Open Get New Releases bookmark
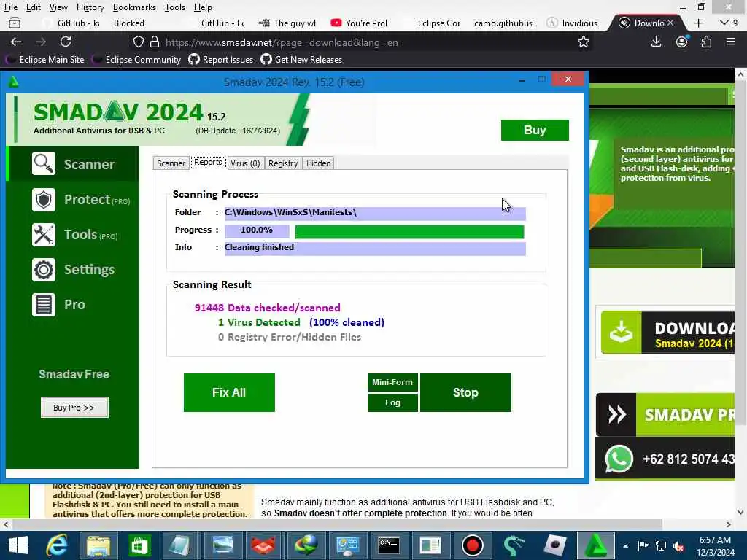 point(301,60)
